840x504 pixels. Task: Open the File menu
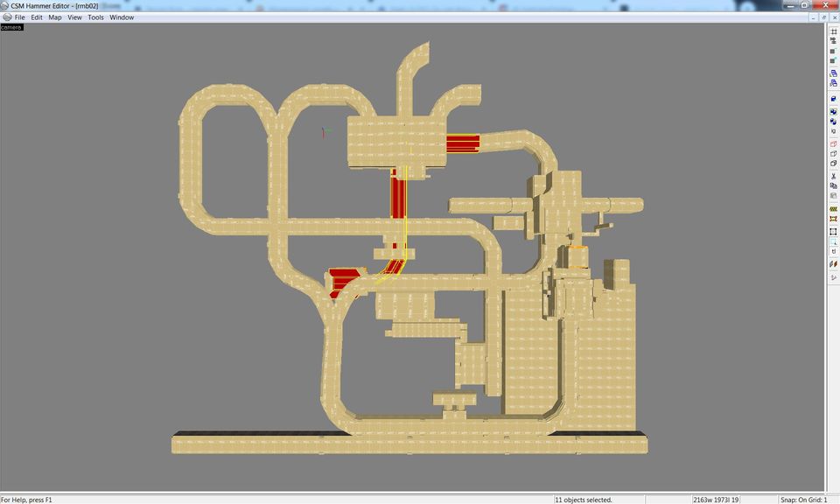19,17
